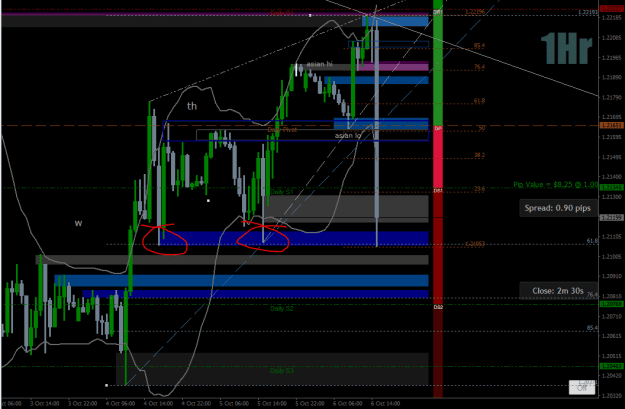This screenshot has width=625, height=409.
Task: Click the orange 76.4 Fibonacci level label
Action: (479, 67)
